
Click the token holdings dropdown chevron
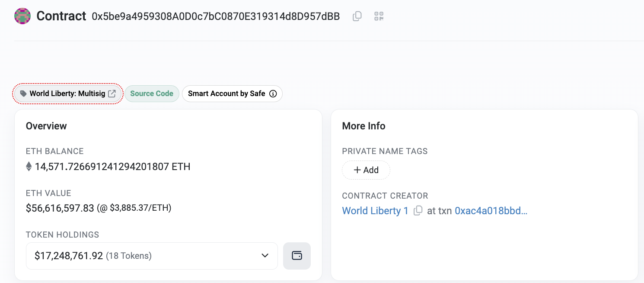265,256
